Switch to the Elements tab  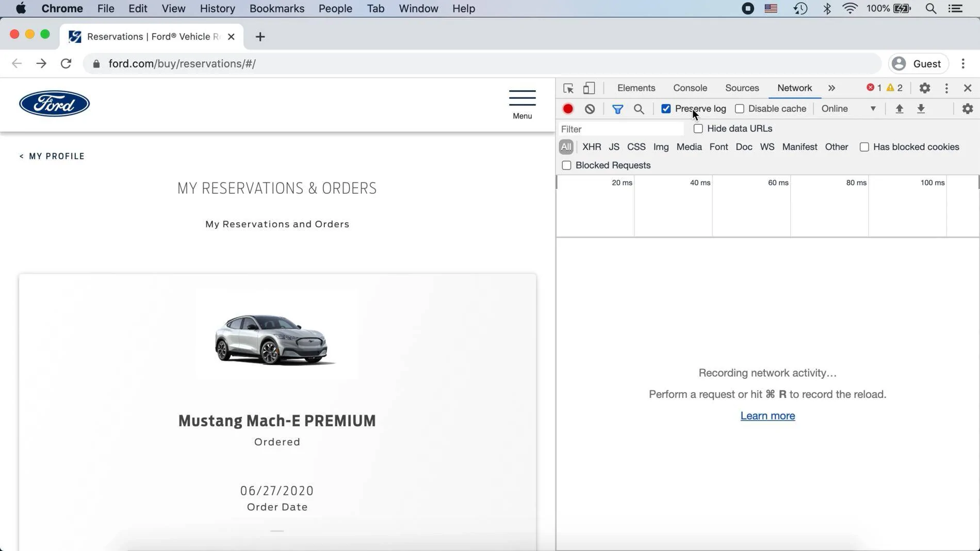636,88
